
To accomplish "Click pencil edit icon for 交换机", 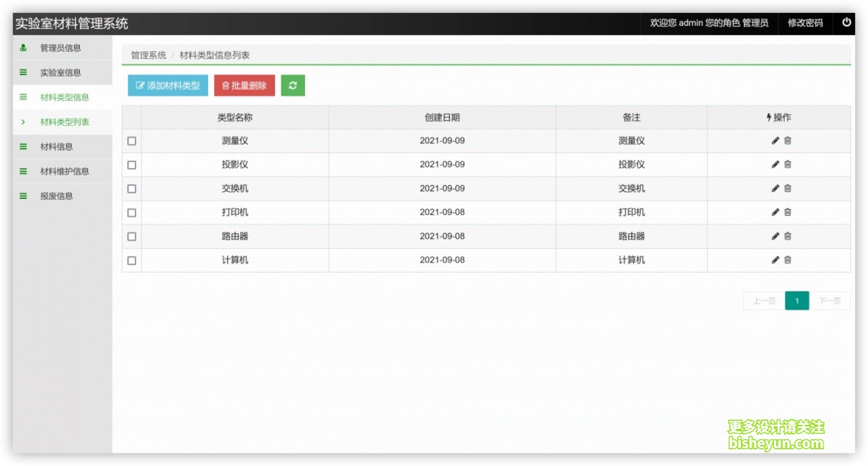I will click(775, 188).
